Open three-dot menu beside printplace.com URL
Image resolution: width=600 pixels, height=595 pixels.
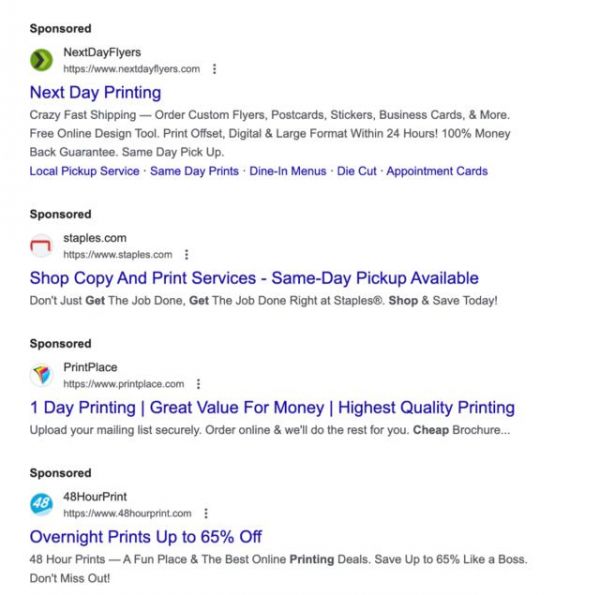click(x=199, y=384)
